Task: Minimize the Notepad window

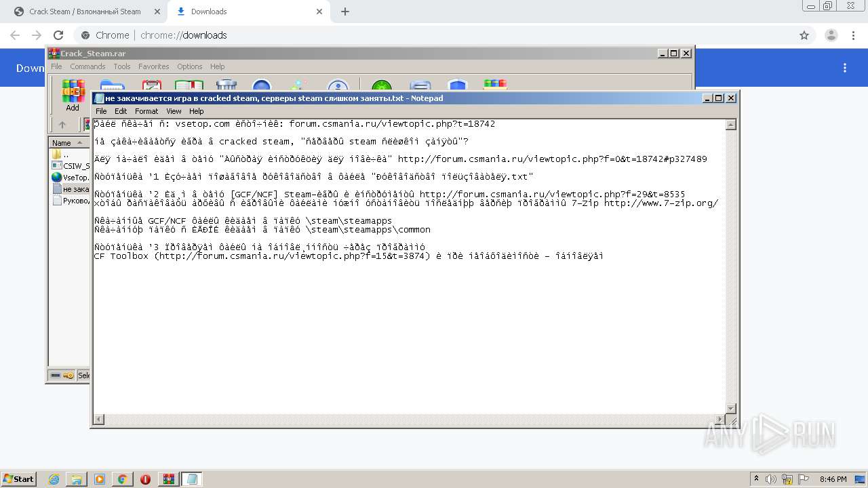Action: click(708, 98)
